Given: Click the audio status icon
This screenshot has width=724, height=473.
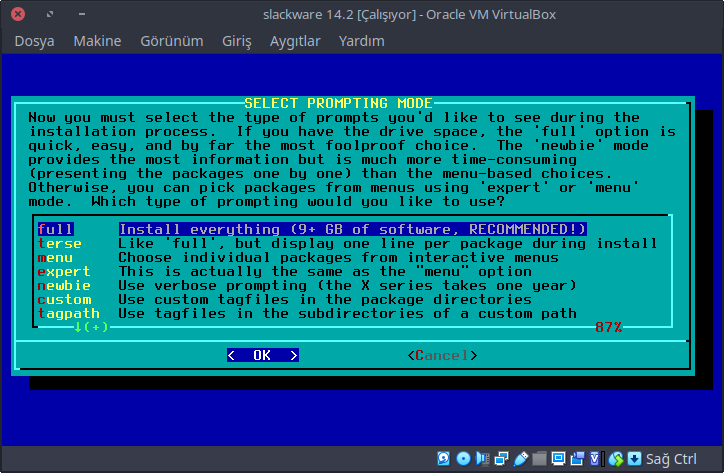Looking at the screenshot, I should (x=483, y=459).
